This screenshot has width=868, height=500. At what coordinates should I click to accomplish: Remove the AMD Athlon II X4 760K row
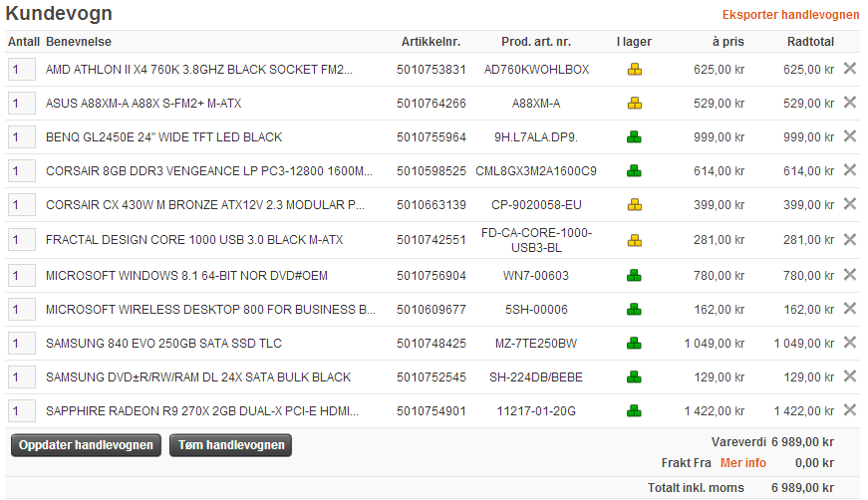click(x=850, y=68)
